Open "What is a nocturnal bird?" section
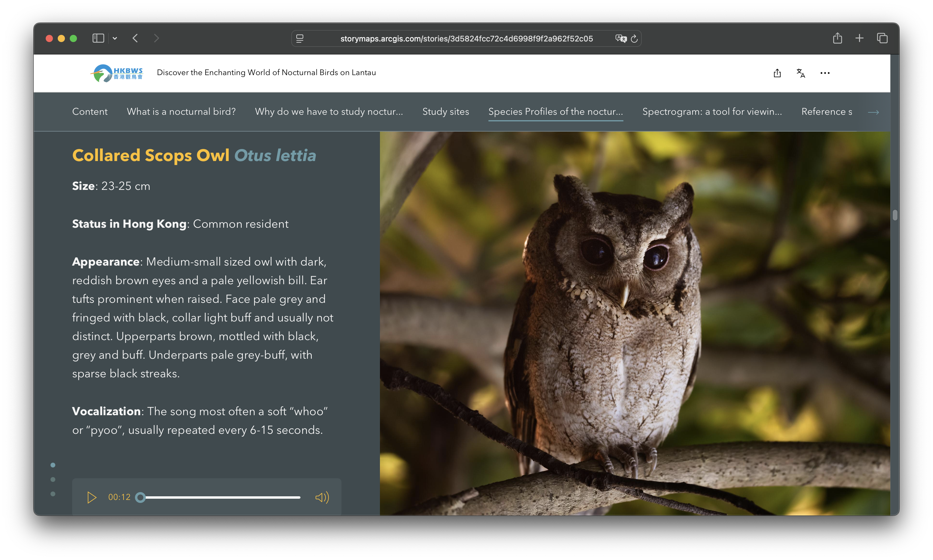933x560 pixels. tap(181, 112)
